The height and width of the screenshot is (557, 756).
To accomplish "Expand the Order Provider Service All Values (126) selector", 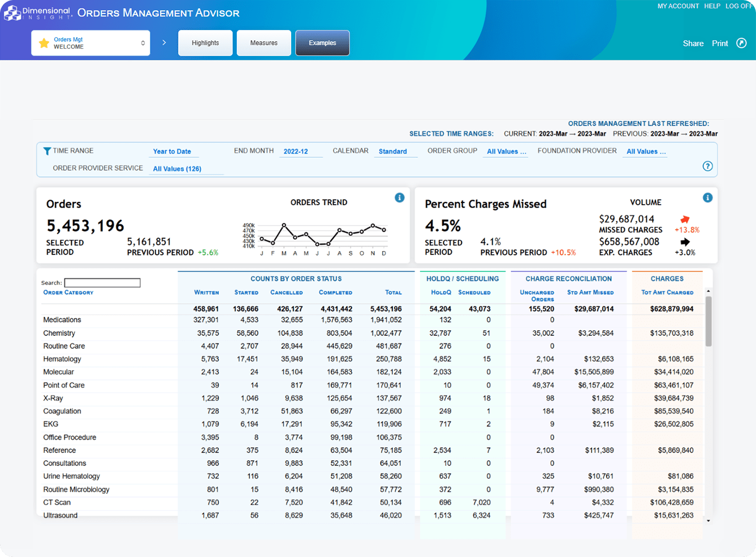I will click(x=177, y=169).
